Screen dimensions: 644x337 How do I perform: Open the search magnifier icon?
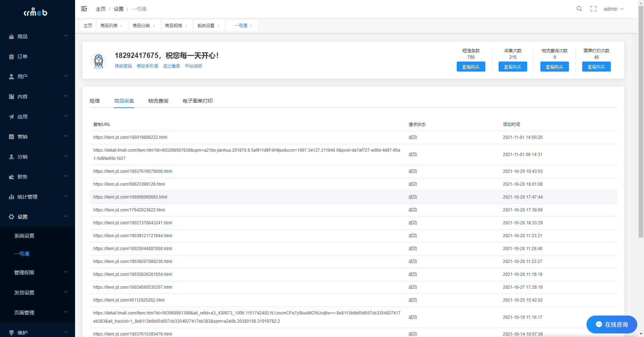pyautogui.click(x=579, y=9)
